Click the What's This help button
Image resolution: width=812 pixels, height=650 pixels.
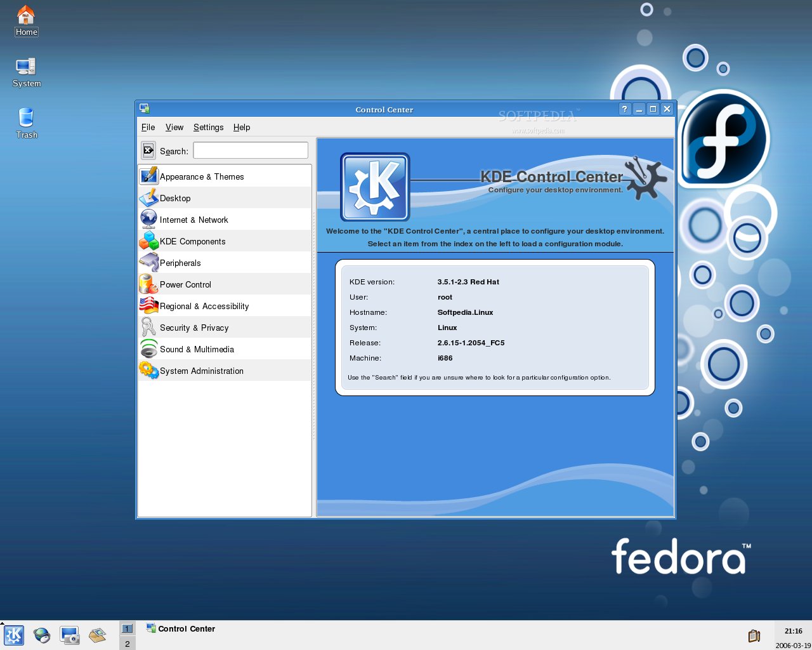tap(624, 109)
